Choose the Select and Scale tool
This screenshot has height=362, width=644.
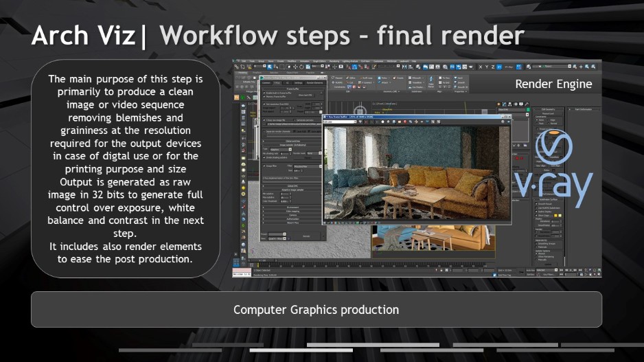pyautogui.click(x=308, y=67)
